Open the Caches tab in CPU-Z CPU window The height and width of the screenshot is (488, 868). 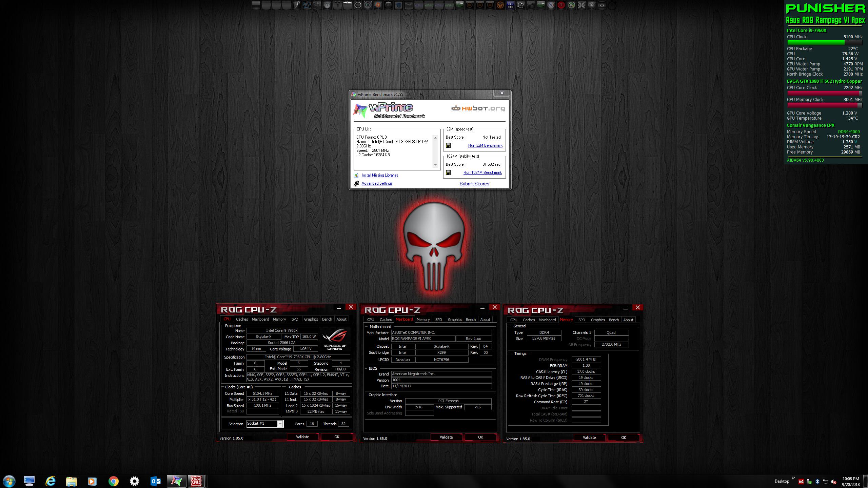point(242,319)
